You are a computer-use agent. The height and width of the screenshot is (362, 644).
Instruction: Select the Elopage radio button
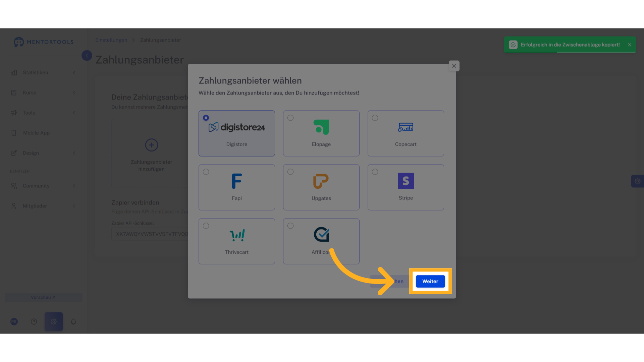coord(290,118)
